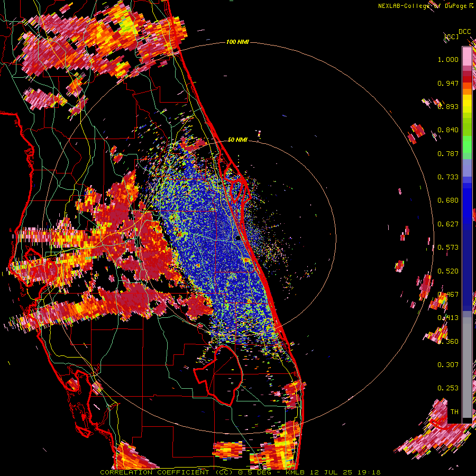The image size is (476, 476).
Task: Click the [CC] label above the color scale
Action: click(x=452, y=36)
